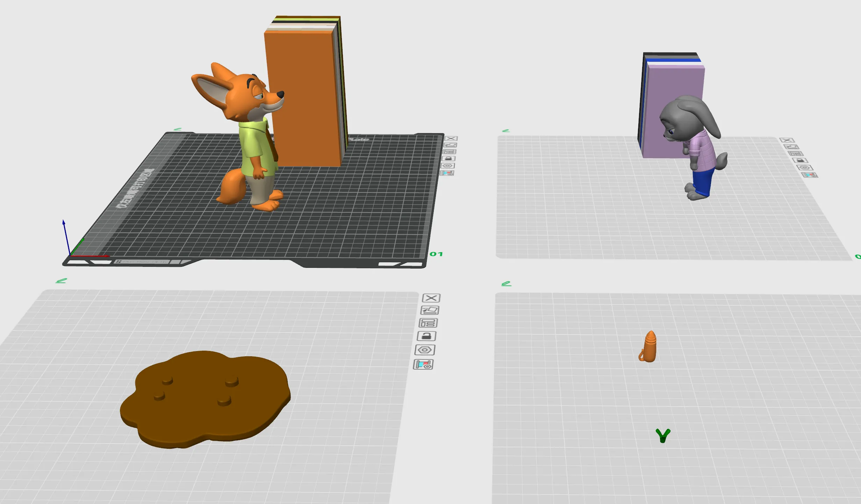Open filament settings icon on the rabbit plate
This screenshot has width=861, height=504.
(x=810, y=175)
